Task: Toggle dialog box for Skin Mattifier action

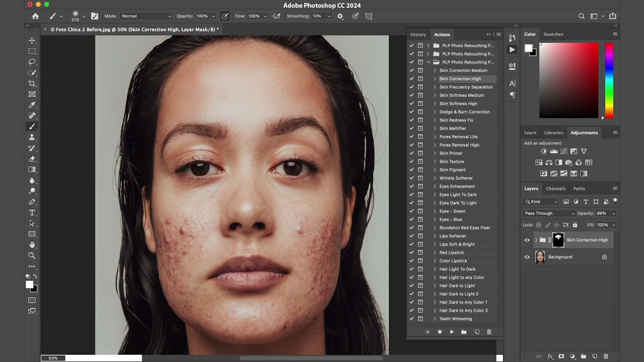Action: 420,128
